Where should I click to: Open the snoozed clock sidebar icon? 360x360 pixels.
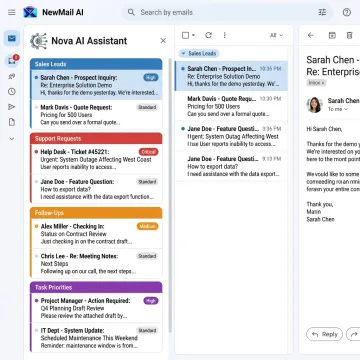(x=12, y=92)
